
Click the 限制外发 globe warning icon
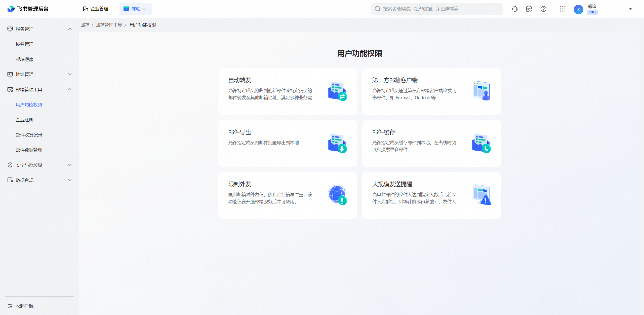(337, 195)
